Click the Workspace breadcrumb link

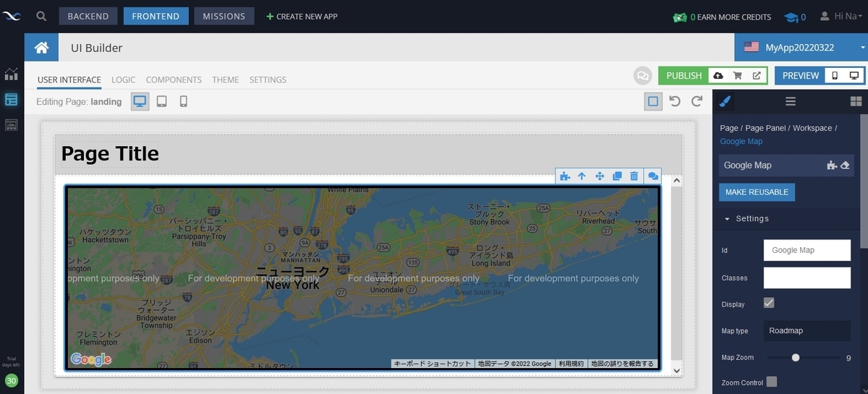[812, 128]
